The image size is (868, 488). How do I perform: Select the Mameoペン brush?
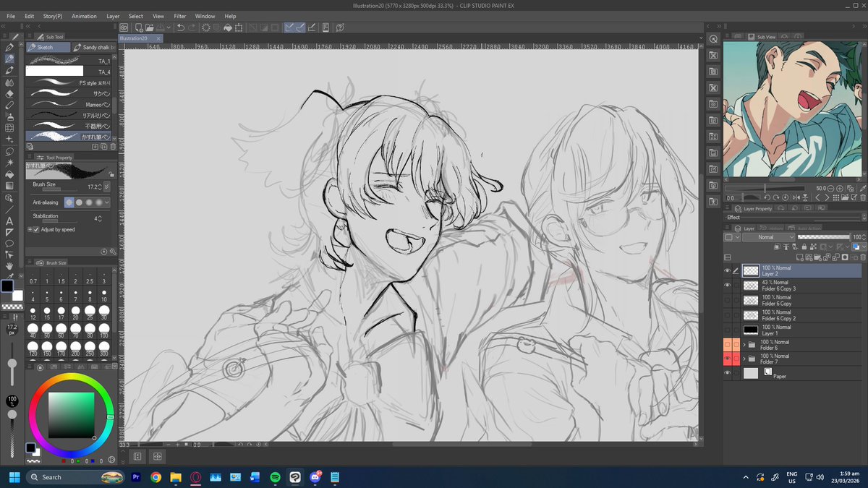coord(69,105)
